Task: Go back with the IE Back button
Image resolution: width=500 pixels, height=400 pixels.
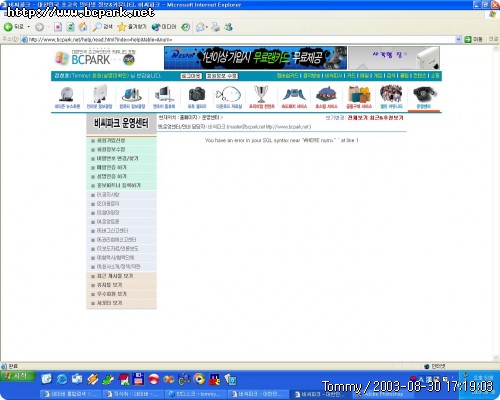Action: tap(13, 27)
